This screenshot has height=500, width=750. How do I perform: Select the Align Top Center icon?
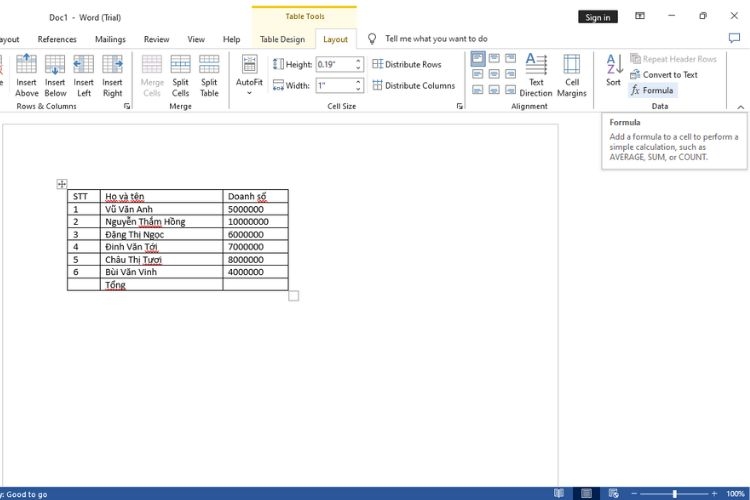tap(494, 58)
